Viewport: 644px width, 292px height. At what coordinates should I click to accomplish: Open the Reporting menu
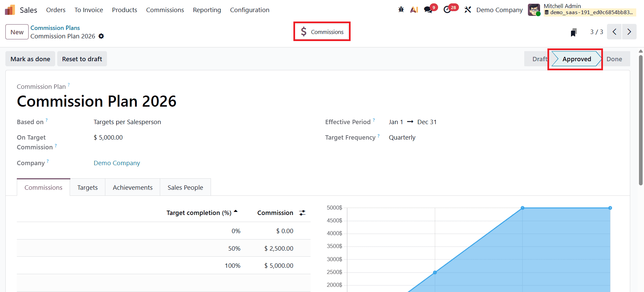click(x=207, y=10)
